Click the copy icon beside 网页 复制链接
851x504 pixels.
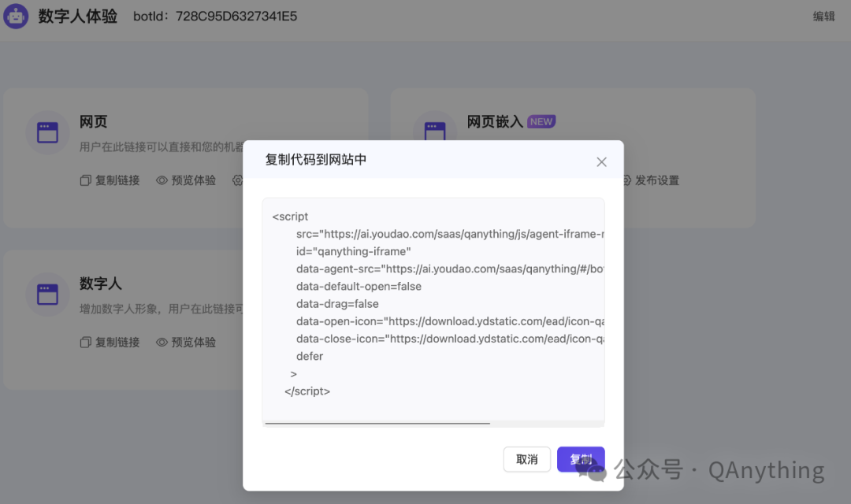pyautogui.click(x=85, y=180)
